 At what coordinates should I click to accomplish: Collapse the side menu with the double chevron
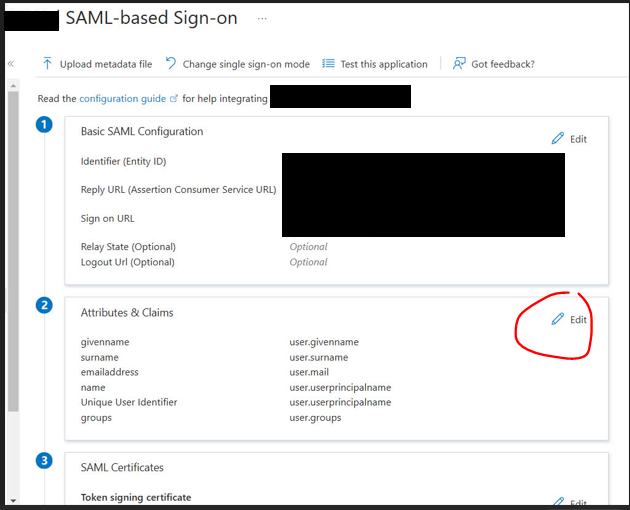(11, 63)
